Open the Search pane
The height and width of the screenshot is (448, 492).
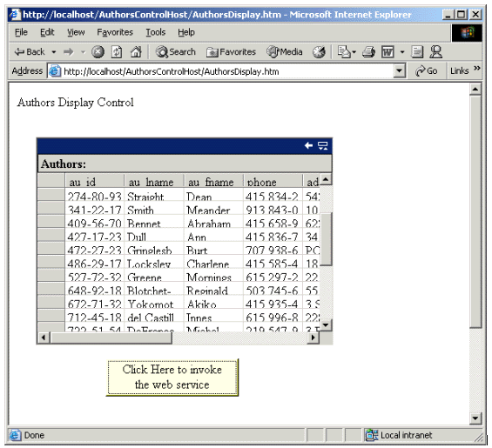[x=176, y=51]
